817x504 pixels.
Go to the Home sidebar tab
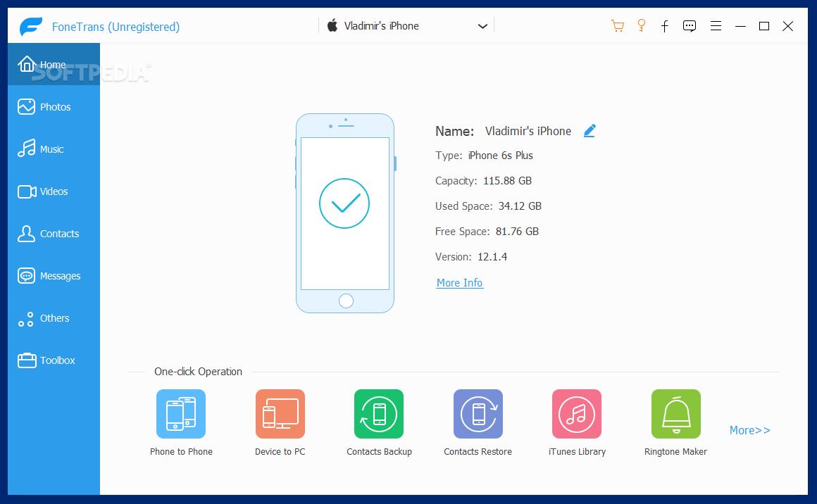(x=54, y=65)
